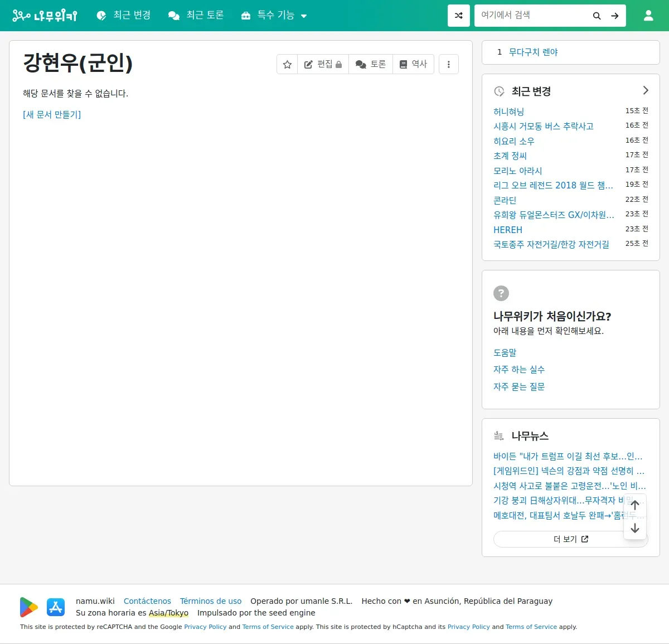This screenshot has width=669, height=644.
Task: Click the 편집 edit button
Action: point(323,64)
